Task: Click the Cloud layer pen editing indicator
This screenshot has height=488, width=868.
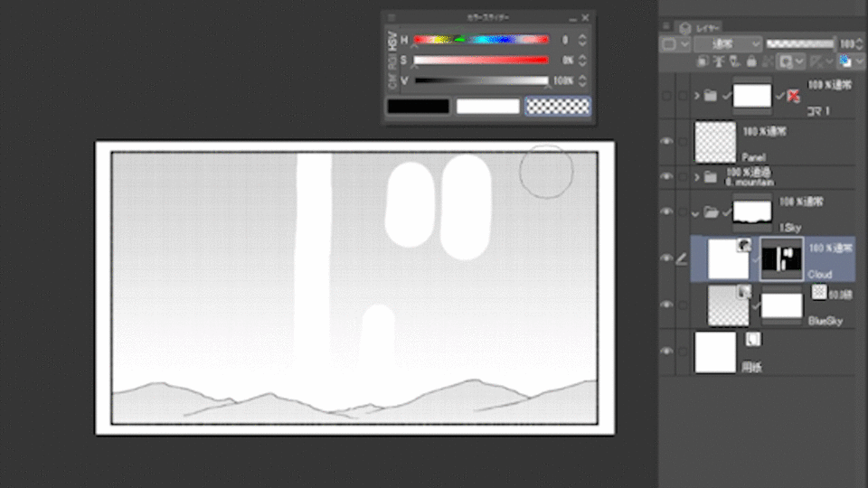Action: pos(682,258)
